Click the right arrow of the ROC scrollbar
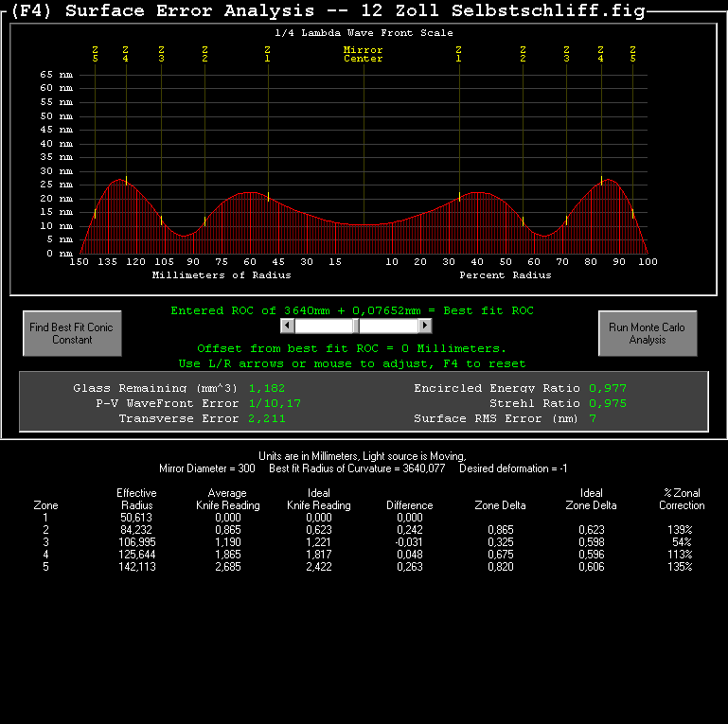Viewport: 728px width, 724px height. click(425, 326)
